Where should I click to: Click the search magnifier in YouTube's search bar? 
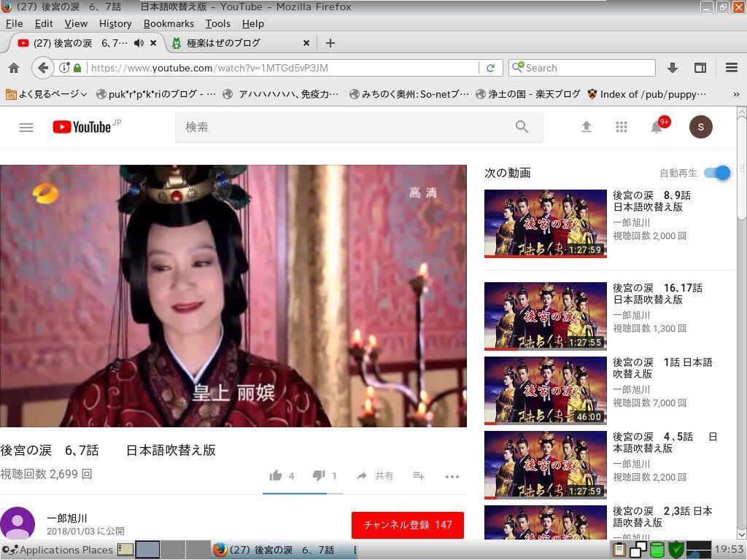coord(522,126)
